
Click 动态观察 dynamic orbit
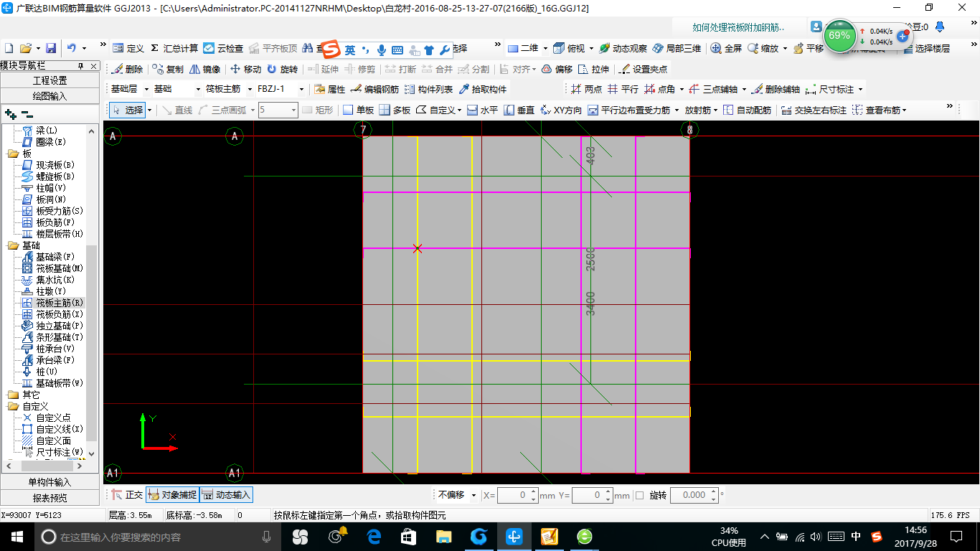click(623, 48)
